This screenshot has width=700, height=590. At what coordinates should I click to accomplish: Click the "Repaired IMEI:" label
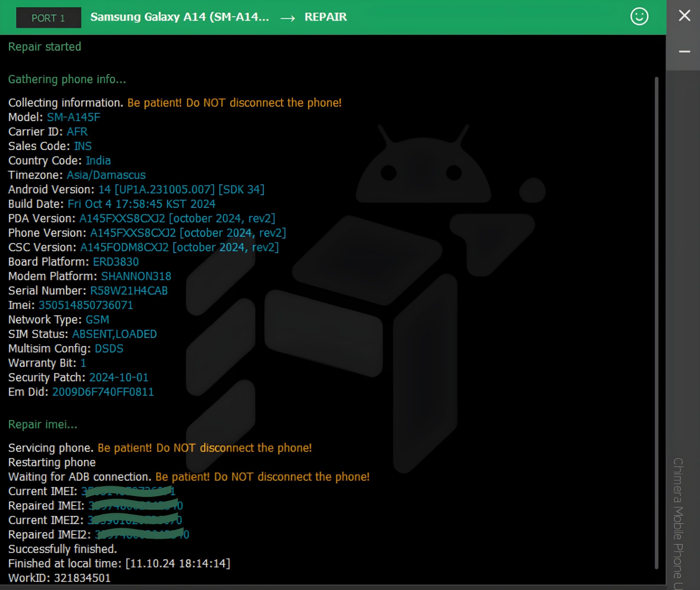(46, 506)
